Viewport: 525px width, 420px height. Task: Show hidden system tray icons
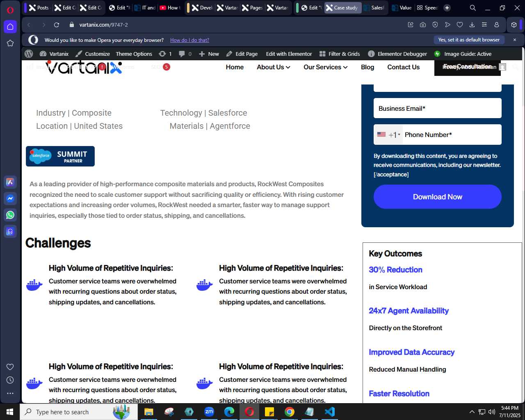[472, 412]
